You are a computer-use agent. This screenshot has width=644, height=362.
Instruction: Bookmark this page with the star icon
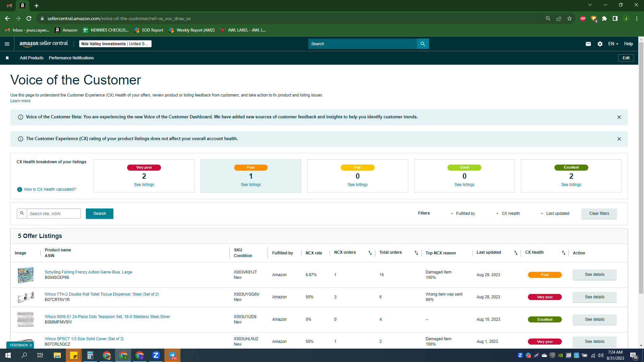coord(570,18)
